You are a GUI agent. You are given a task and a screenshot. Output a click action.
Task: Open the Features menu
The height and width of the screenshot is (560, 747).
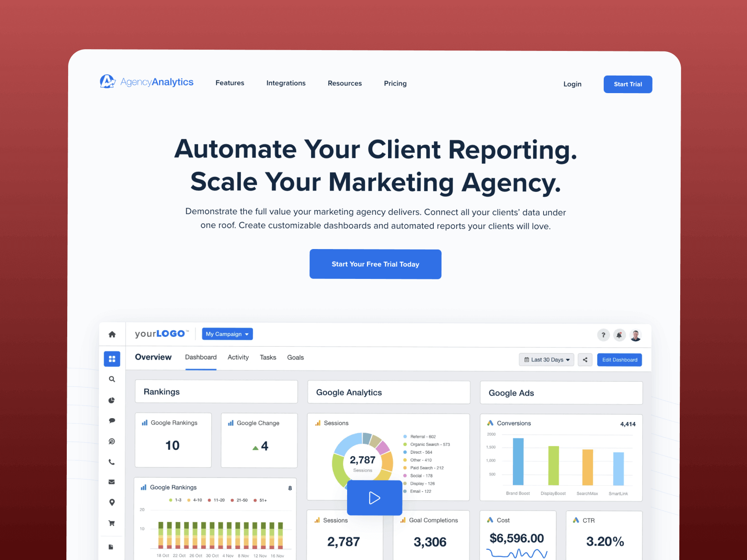[230, 83]
